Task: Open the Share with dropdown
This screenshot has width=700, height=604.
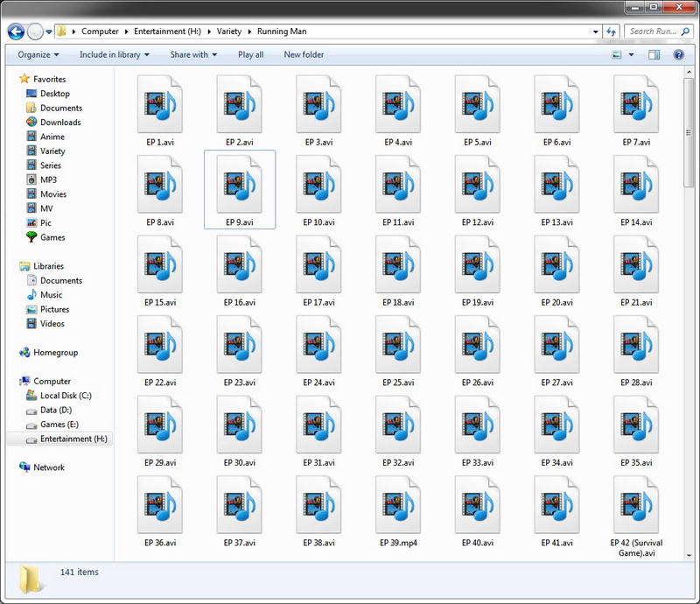Action: [193, 54]
